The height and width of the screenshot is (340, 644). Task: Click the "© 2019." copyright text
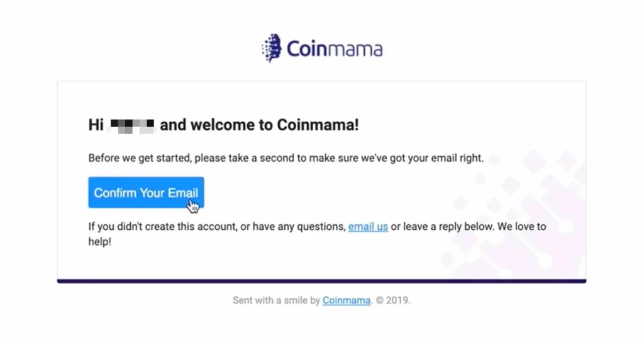(393, 300)
